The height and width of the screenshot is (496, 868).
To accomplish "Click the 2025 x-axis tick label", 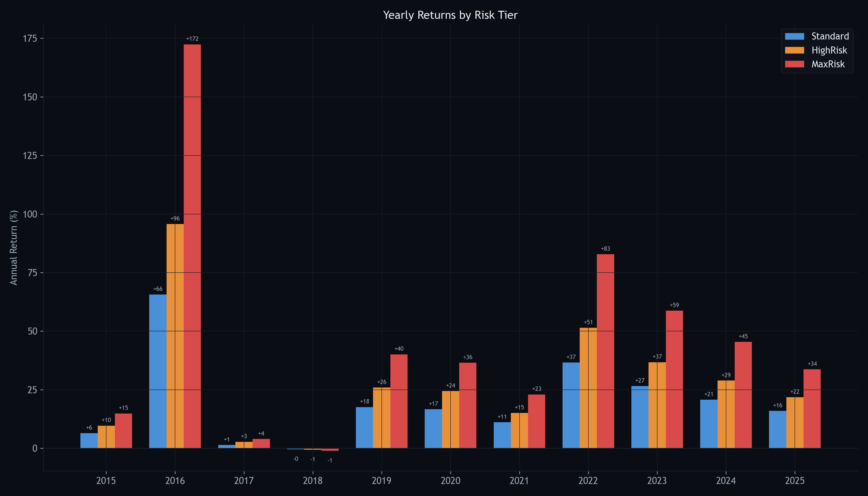I will [794, 481].
